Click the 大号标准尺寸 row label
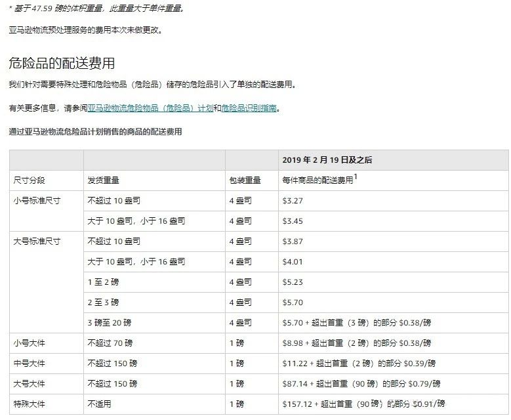The image size is (511, 420). (37, 241)
